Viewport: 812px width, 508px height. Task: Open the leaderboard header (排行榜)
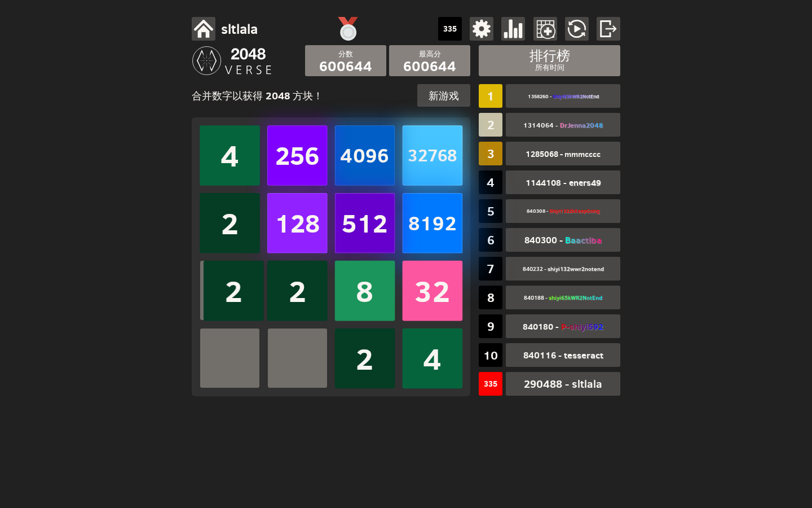coord(549,60)
